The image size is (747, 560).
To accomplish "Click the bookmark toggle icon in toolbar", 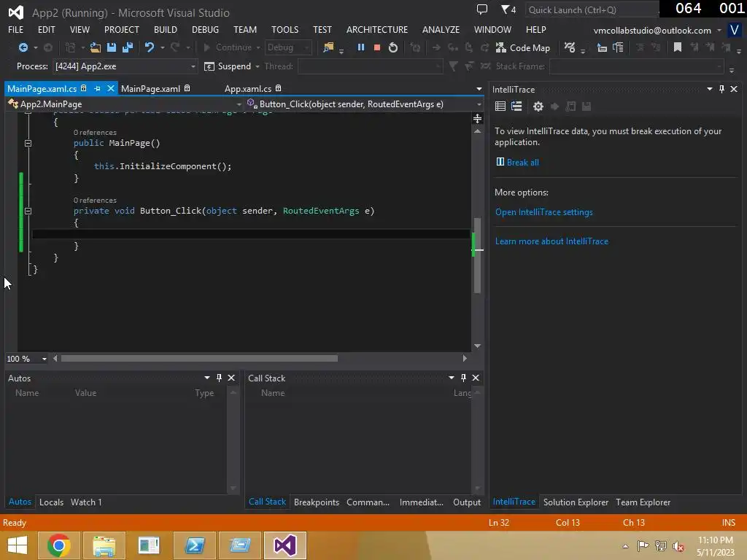I will tap(677, 47).
